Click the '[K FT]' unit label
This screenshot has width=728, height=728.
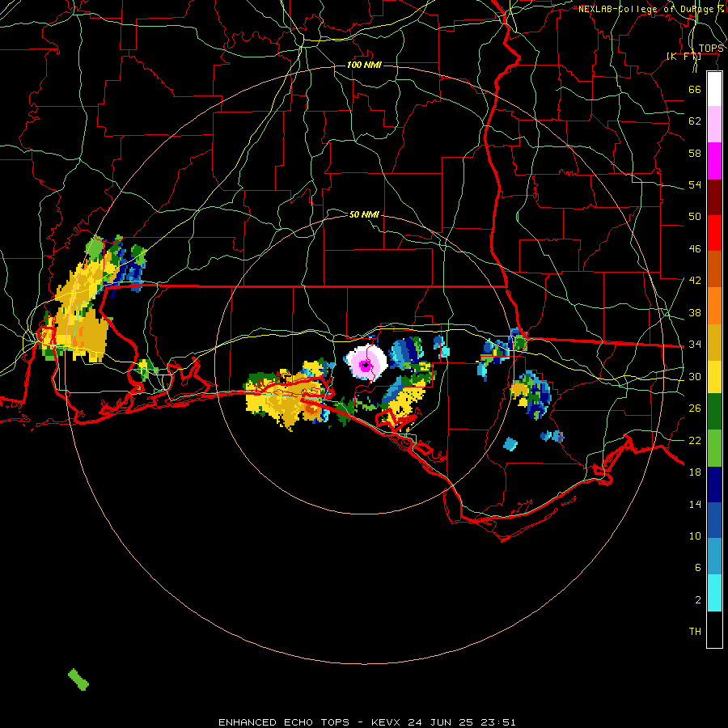[684, 56]
